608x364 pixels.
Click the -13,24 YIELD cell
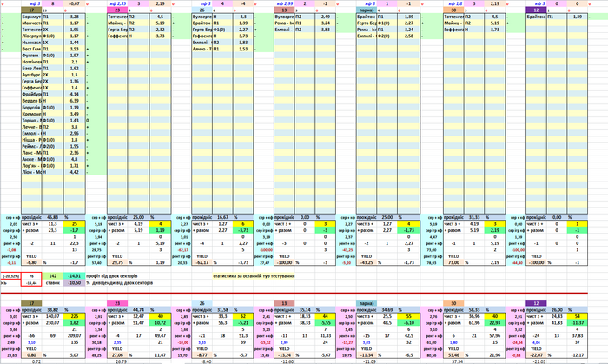[x=284, y=355]
